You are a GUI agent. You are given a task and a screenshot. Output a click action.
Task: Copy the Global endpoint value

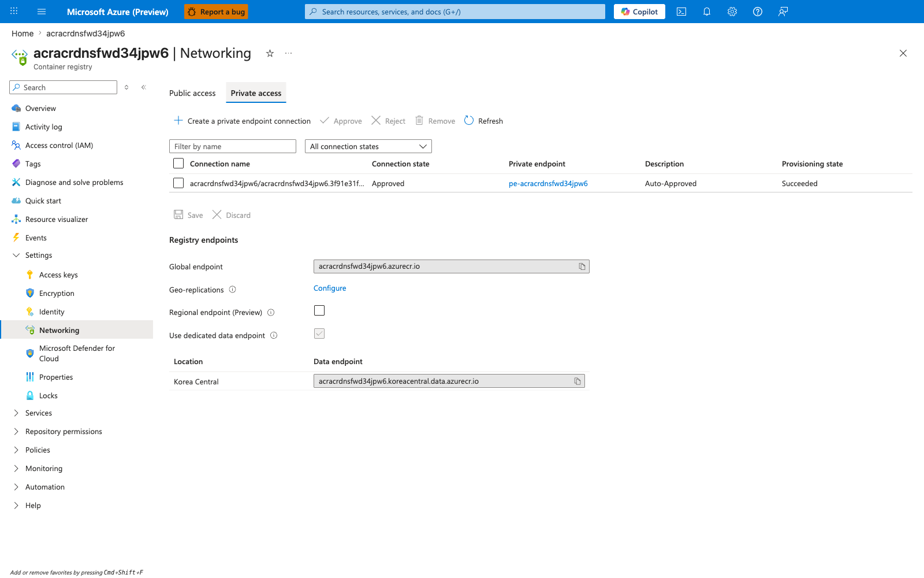582,266
